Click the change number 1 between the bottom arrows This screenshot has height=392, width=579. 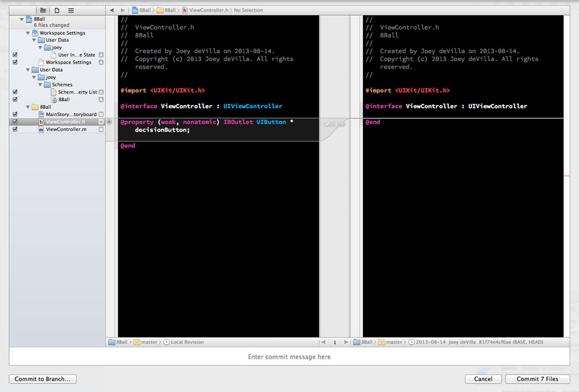tap(335, 343)
